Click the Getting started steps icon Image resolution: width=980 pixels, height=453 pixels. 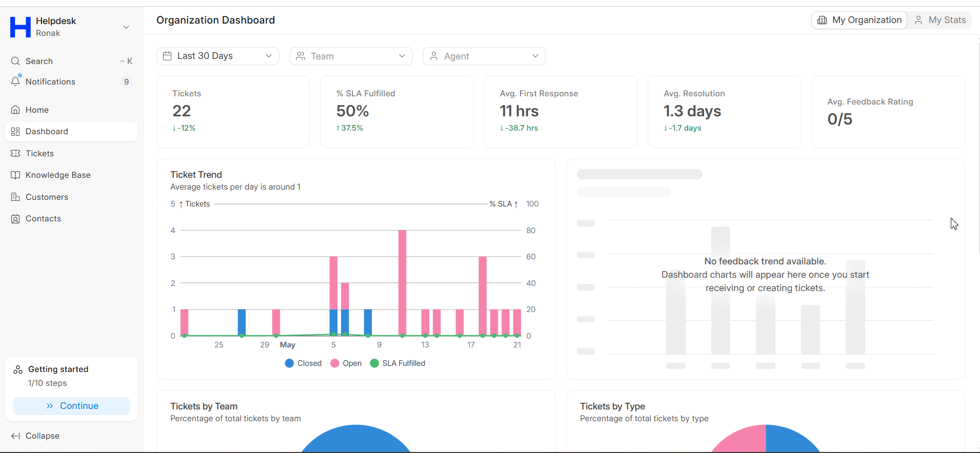point(18,369)
